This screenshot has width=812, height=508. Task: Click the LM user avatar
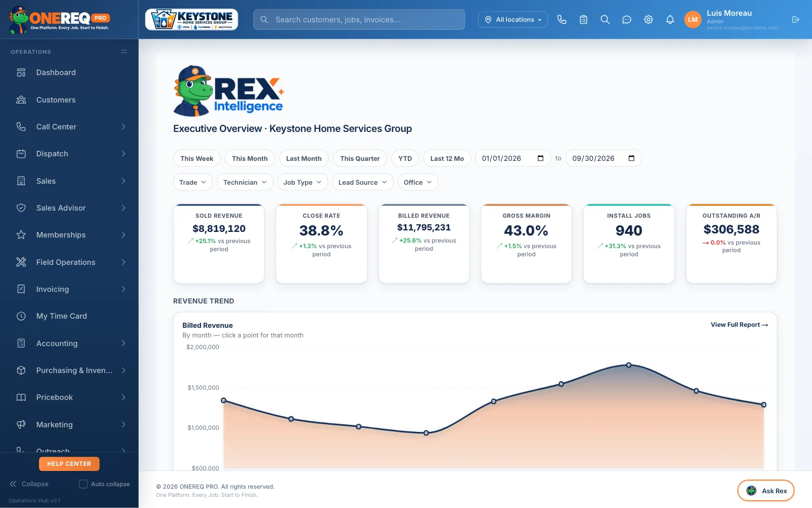click(x=693, y=19)
